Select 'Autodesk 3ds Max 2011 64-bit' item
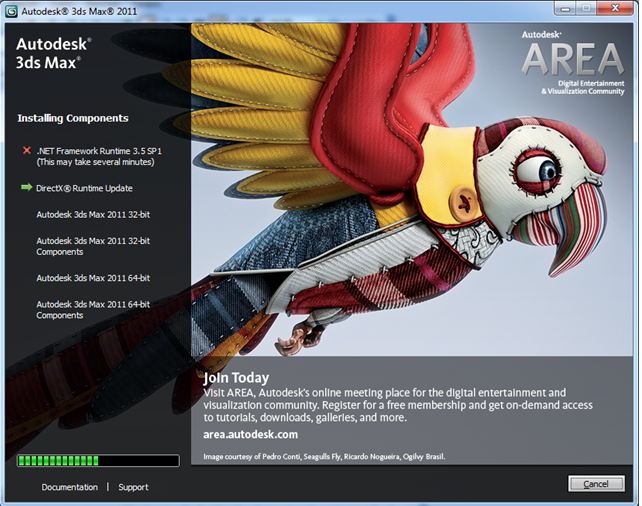 (93, 278)
